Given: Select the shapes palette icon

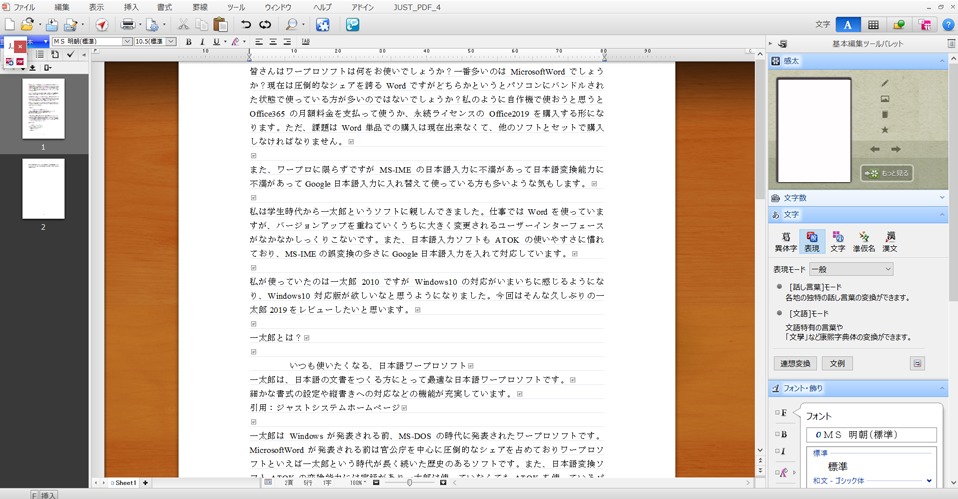Looking at the screenshot, I should [899, 24].
